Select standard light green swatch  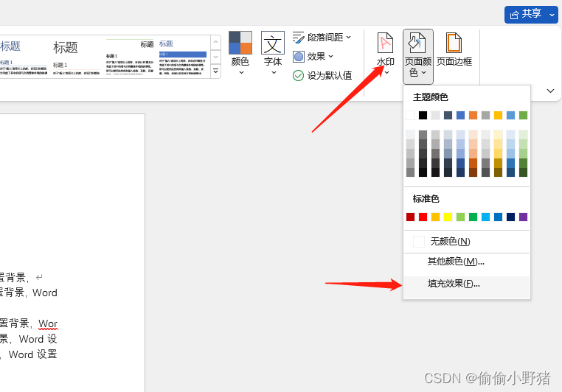tap(460, 217)
